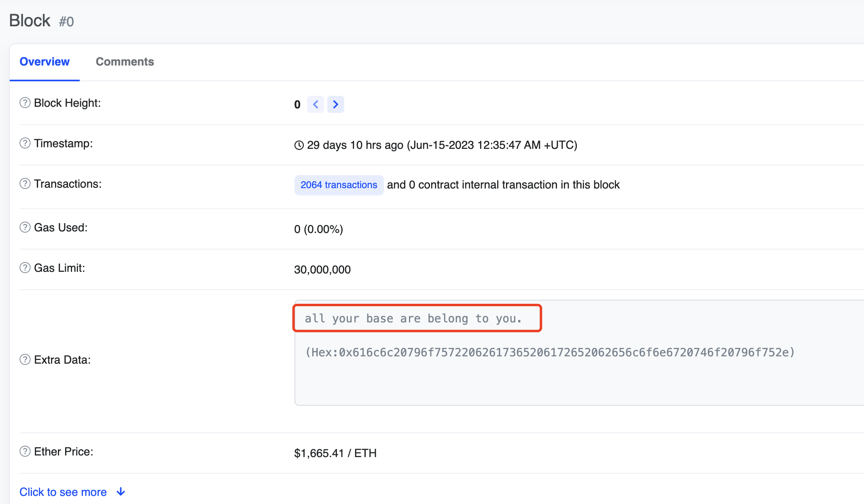Expand 'Click to see more'

pos(63,492)
